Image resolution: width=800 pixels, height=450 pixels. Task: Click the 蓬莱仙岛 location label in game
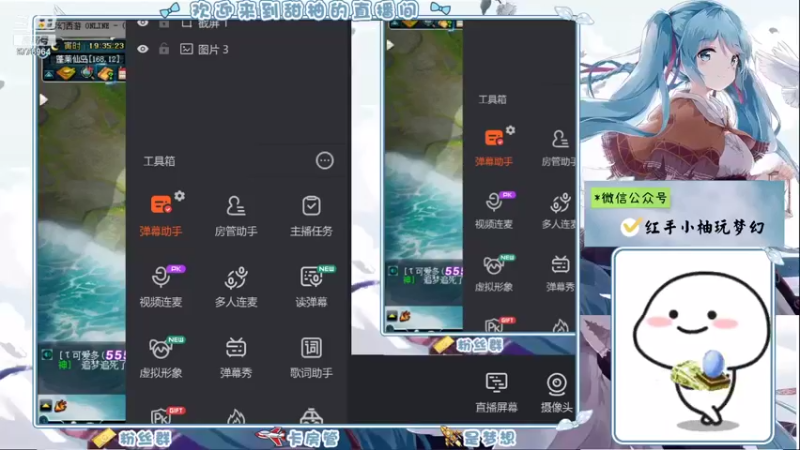[88, 59]
